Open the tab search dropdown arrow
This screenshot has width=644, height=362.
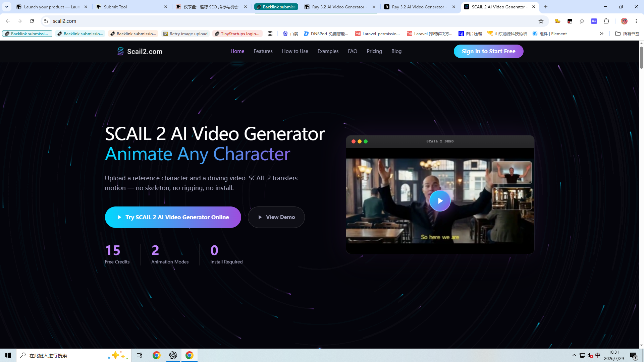pyautogui.click(x=6, y=7)
